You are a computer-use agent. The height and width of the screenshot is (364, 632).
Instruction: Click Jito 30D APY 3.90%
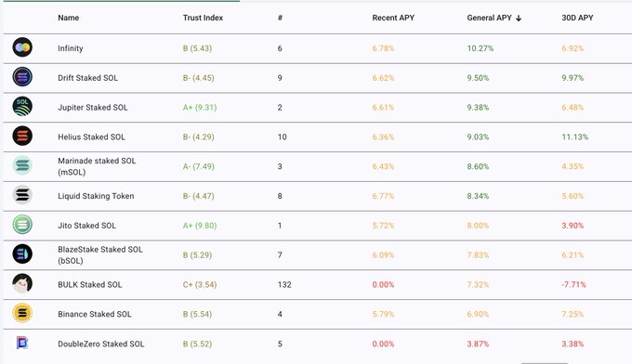click(573, 226)
